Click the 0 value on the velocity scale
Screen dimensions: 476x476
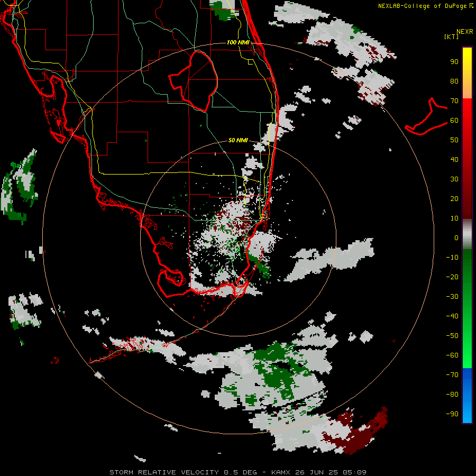click(x=456, y=238)
